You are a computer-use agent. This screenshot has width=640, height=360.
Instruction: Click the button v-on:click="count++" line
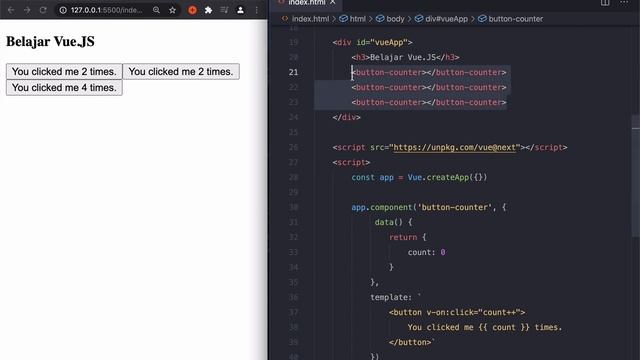pos(457,312)
